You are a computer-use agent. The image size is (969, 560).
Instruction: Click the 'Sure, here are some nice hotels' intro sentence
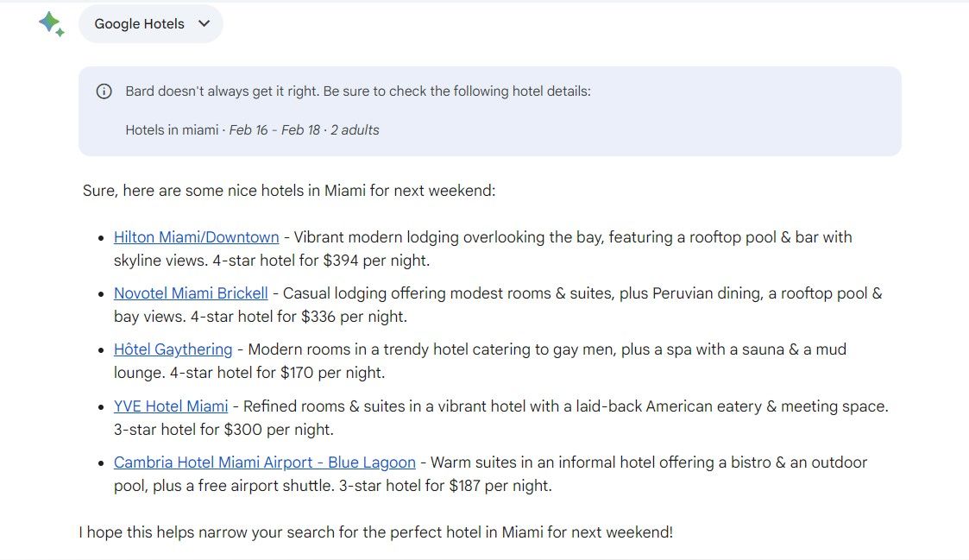click(289, 191)
